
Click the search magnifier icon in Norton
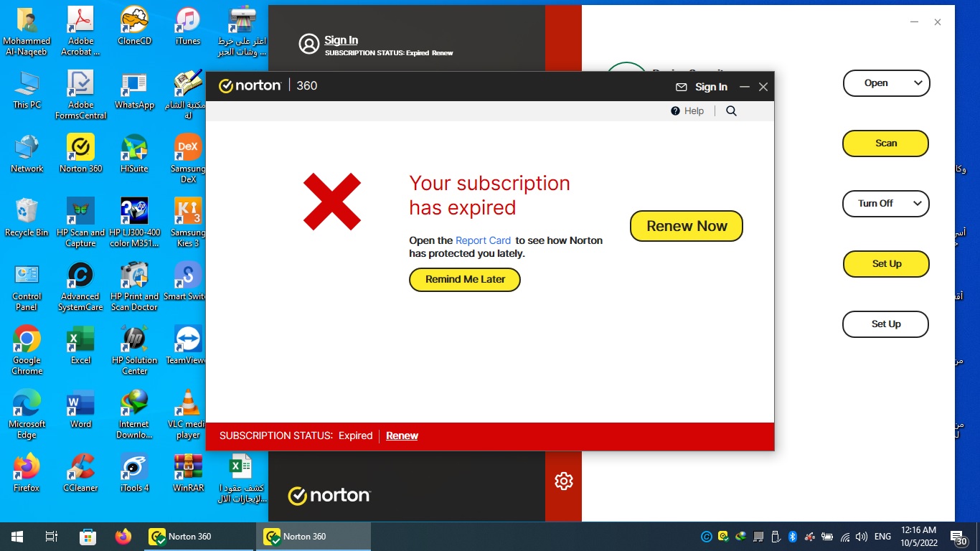pyautogui.click(x=731, y=111)
